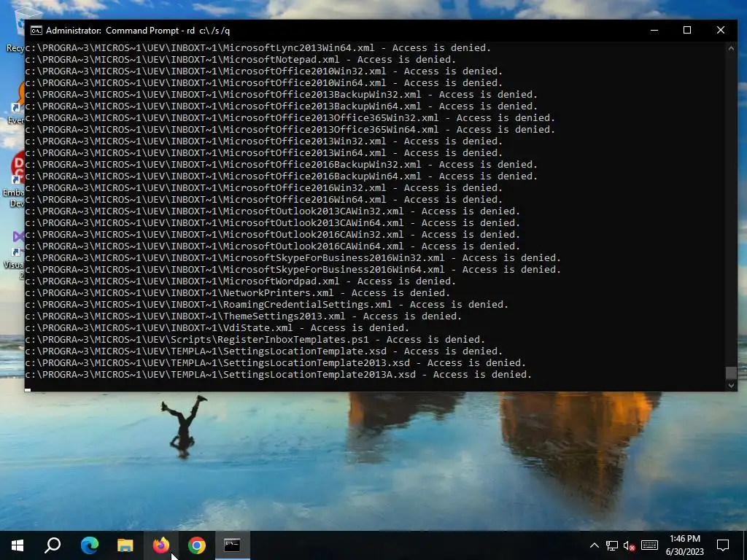The width and height of the screenshot is (747, 560).
Task: Click the SettingsLocationTemplate2013A.xsd line
Action: (x=278, y=374)
